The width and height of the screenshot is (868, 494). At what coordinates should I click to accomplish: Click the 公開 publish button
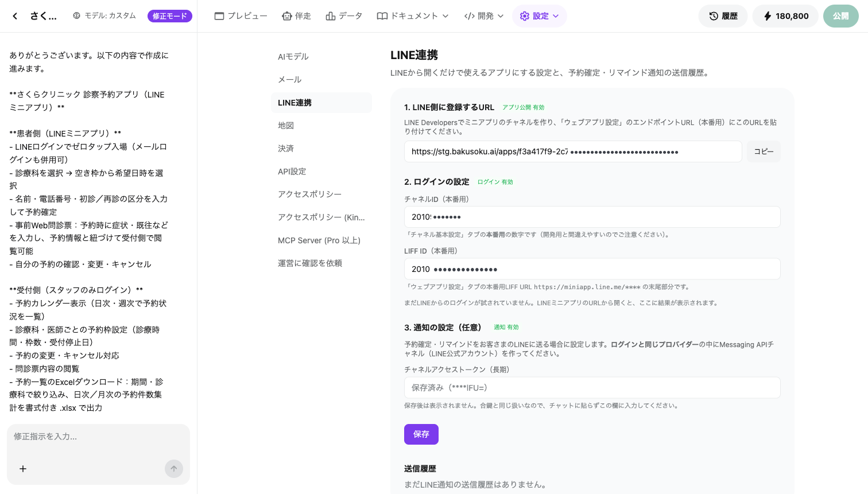tap(840, 16)
